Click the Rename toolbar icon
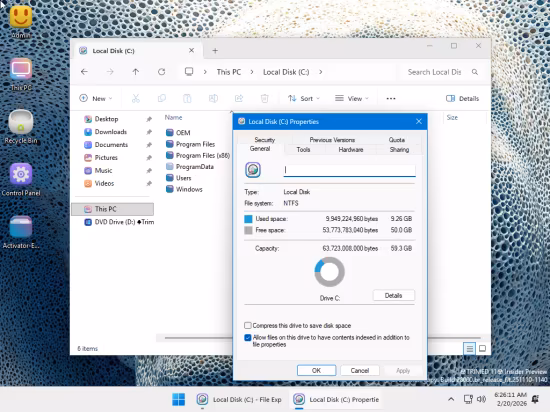The width and height of the screenshot is (550, 412). [x=213, y=99]
